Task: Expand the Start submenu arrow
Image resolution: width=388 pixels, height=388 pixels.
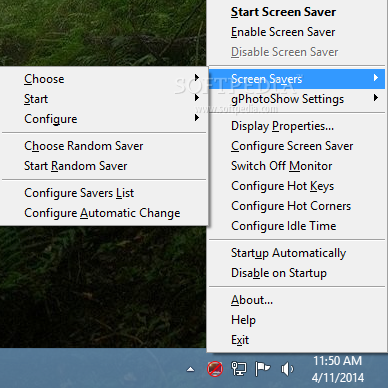Action: [197, 98]
